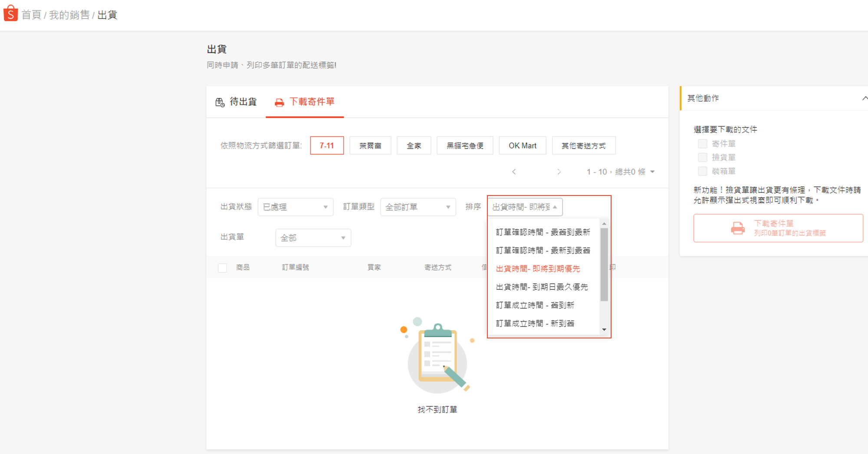Select 訂單成立時間 - 新到舊 sort option
The width and height of the screenshot is (868, 454).
[x=535, y=323]
